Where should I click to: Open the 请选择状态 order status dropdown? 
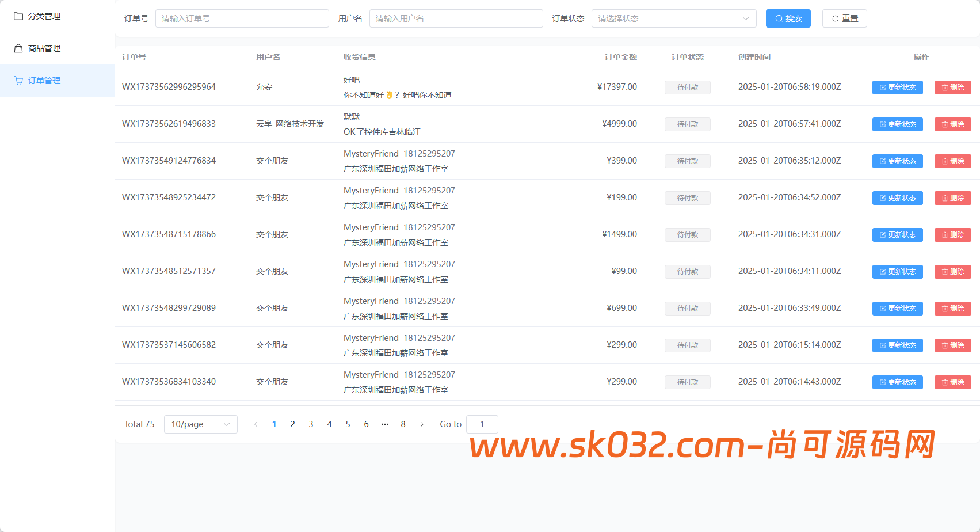tap(673, 18)
